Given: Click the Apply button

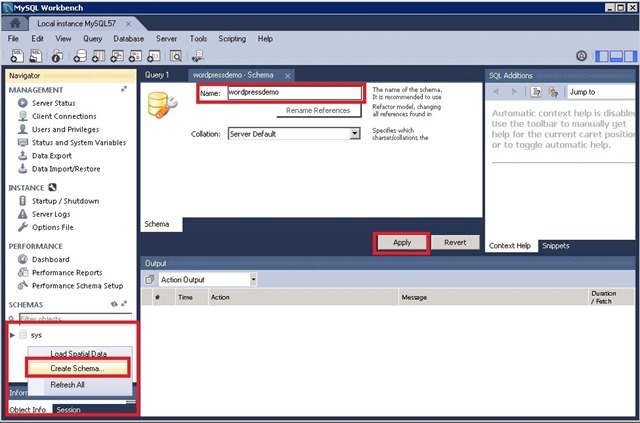Looking at the screenshot, I should 402,243.
